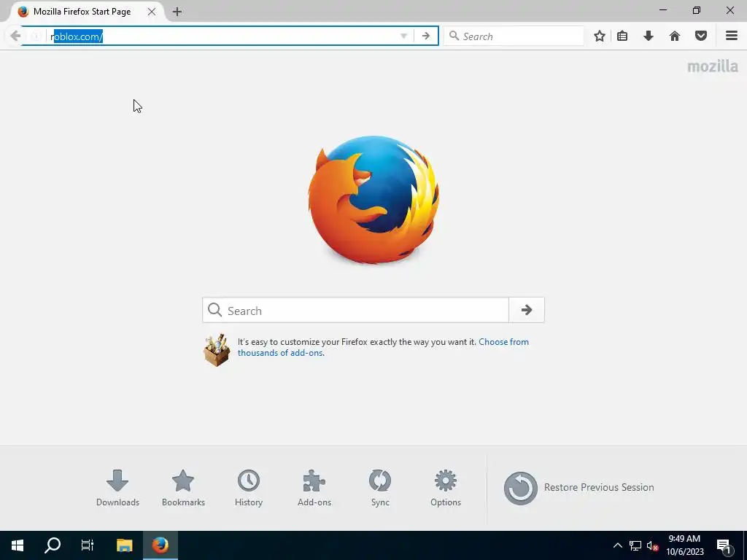Click the magnifier icon in the toolbar search box

tap(454, 36)
